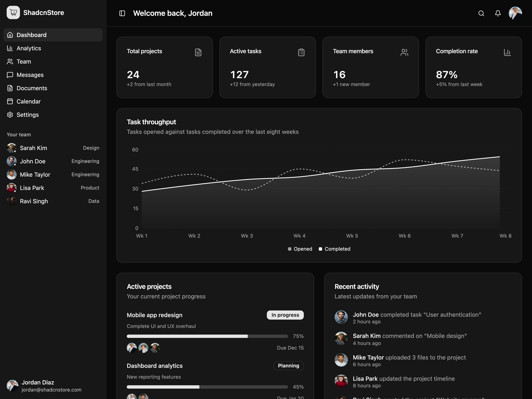Select Mike Taylor team member row
Image resolution: width=532 pixels, height=399 pixels.
coord(53,175)
